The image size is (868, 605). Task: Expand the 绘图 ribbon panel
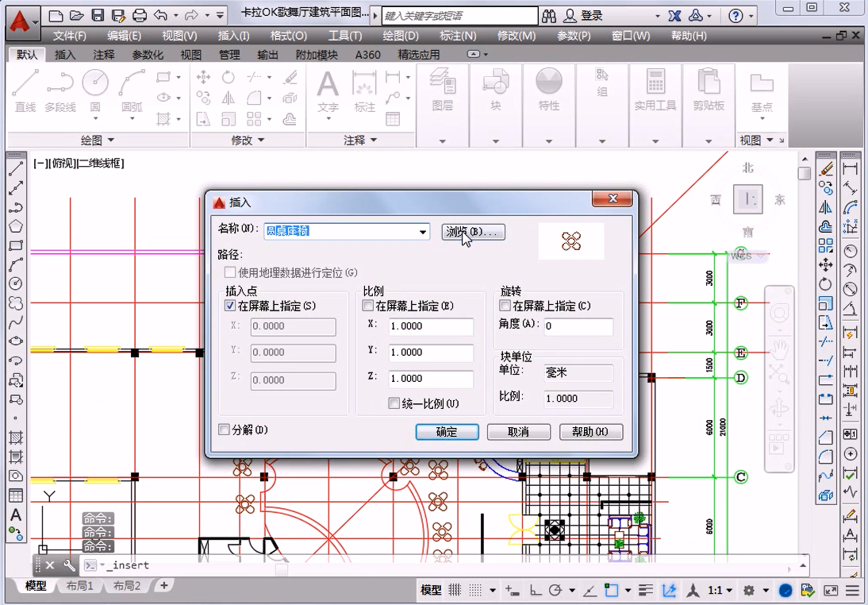click(x=98, y=141)
